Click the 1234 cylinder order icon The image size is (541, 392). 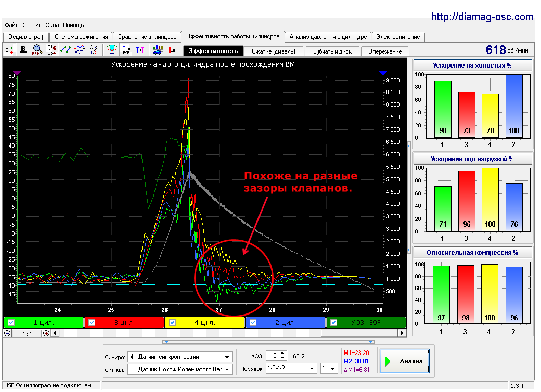point(126,50)
